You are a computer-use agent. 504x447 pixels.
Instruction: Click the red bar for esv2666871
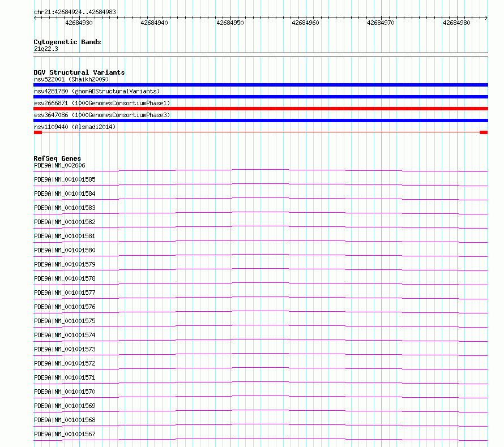coord(260,109)
